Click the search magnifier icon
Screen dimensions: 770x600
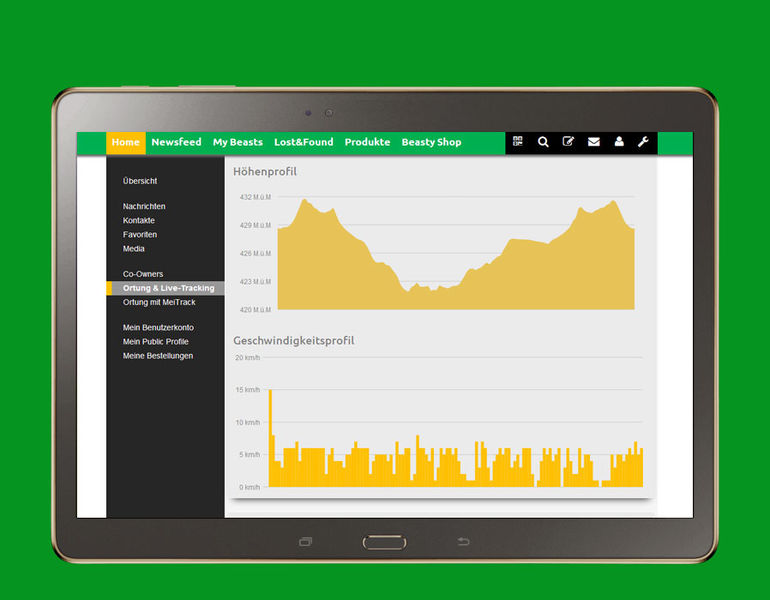543,142
